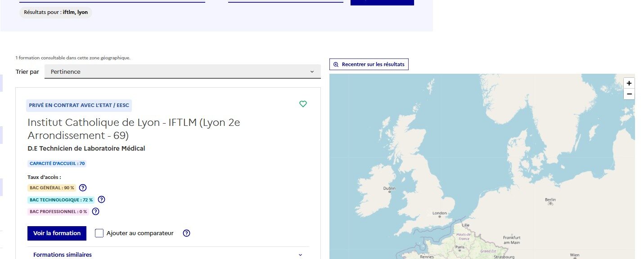Click help icon next to Ajouter au comparateur

click(187, 233)
